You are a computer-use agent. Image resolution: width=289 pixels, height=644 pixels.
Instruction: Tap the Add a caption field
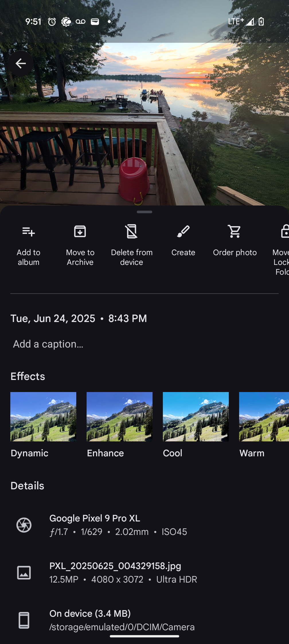click(x=144, y=344)
